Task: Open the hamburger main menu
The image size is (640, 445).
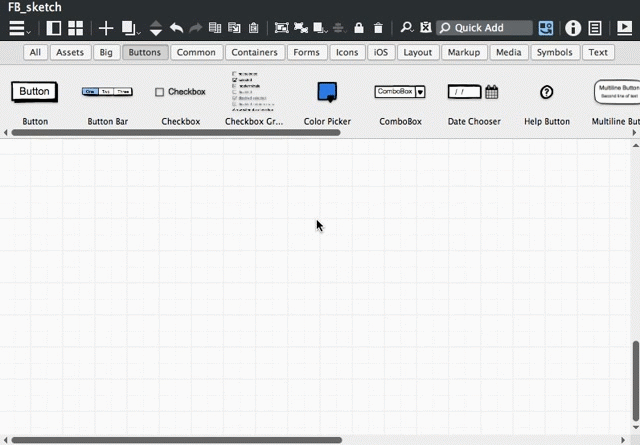Action: coord(19,28)
